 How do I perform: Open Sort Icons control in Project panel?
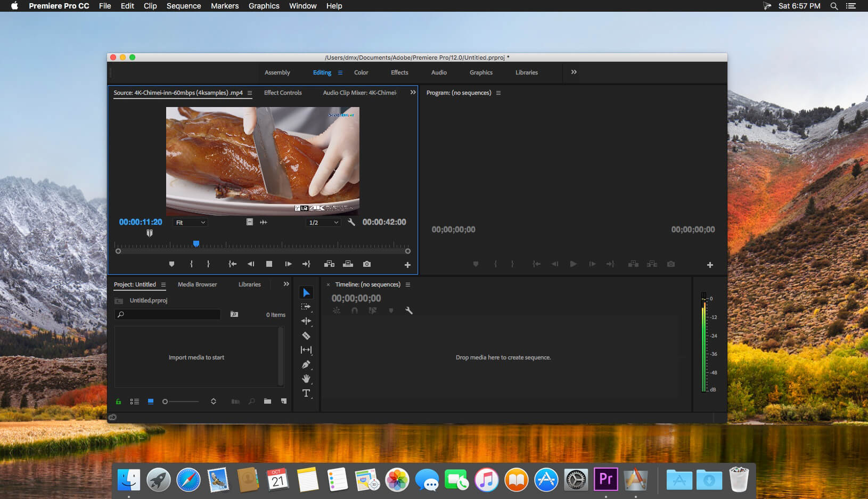(x=214, y=402)
